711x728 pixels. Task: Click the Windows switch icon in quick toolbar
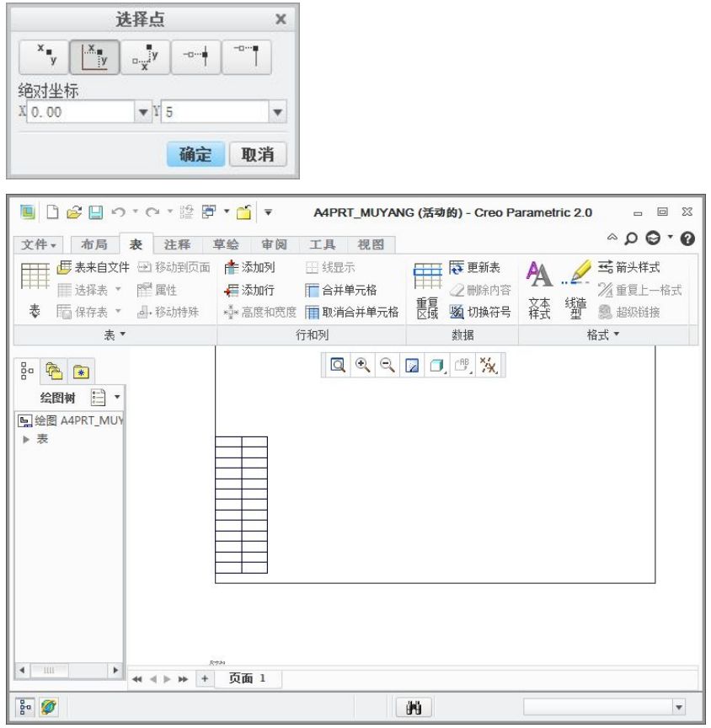209,211
